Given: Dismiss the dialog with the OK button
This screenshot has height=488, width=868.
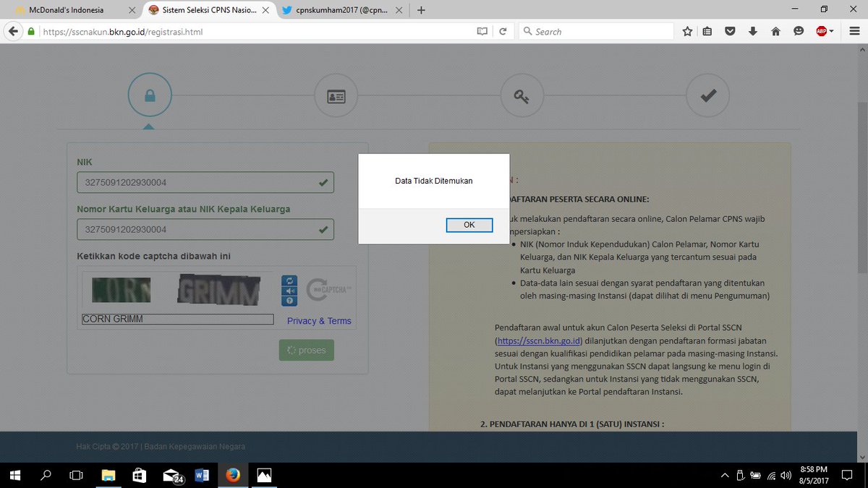Looking at the screenshot, I should 469,225.
